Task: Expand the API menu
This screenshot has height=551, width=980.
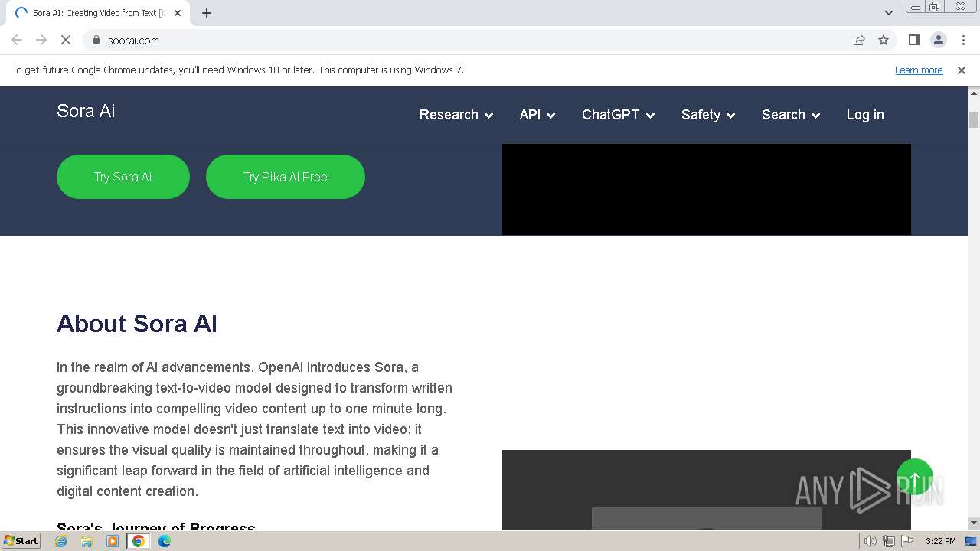Action: point(537,115)
